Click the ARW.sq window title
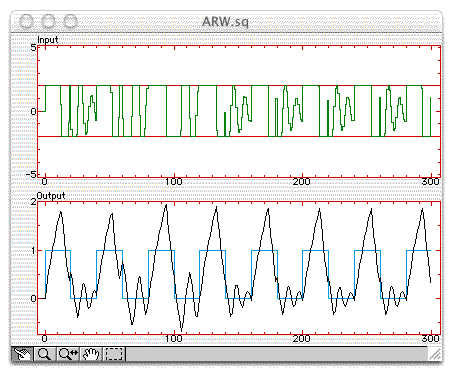The height and width of the screenshot is (376, 456). tap(225, 22)
